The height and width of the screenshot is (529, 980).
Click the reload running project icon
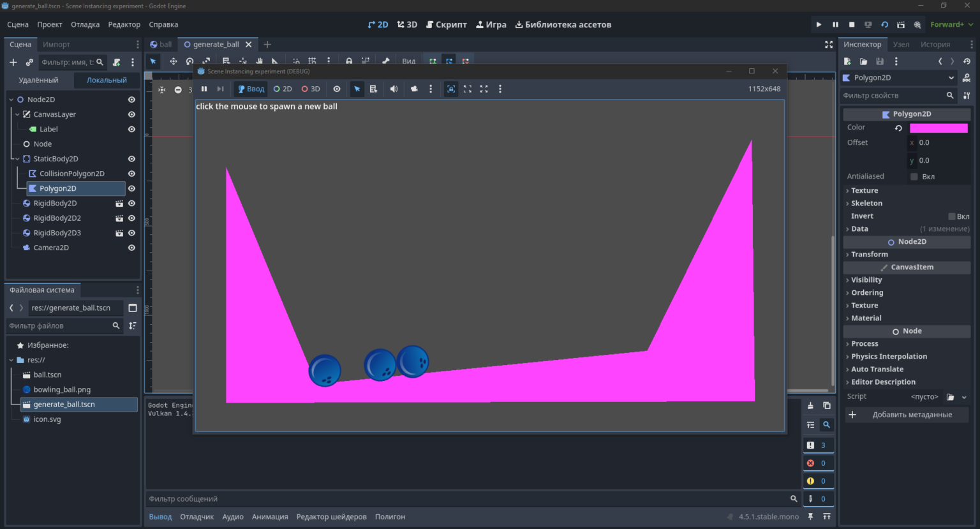pos(884,24)
